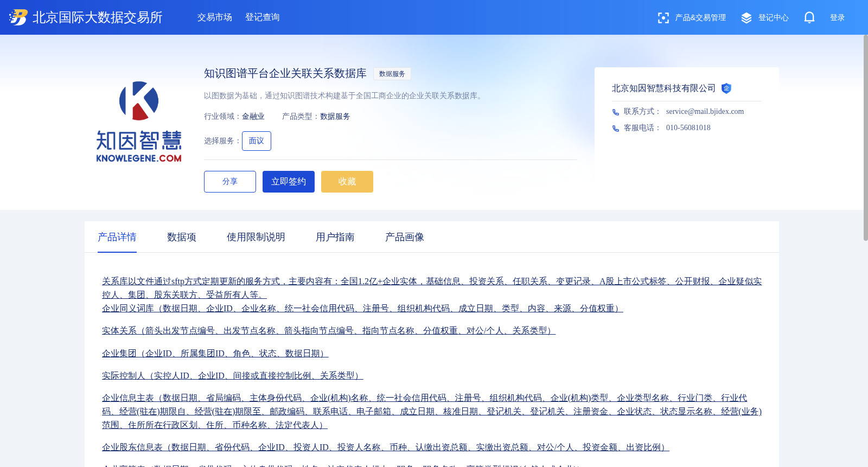Open the 企业股东信息表 description link
The height and width of the screenshot is (467, 868).
click(x=386, y=447)
